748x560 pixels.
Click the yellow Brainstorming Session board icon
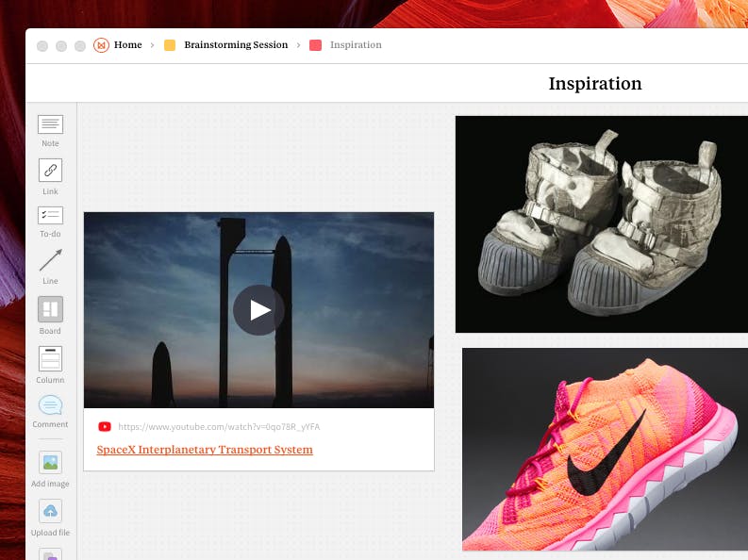(170, 45)
